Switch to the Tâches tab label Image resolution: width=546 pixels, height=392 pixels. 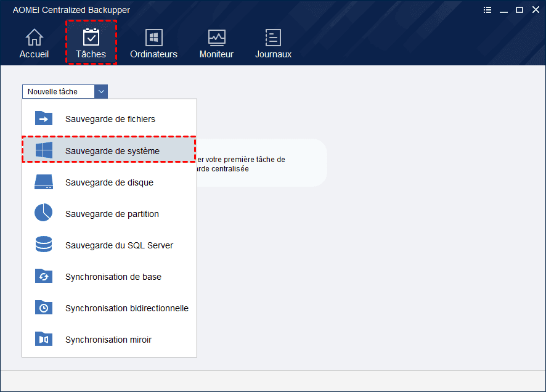tap(91, 54)
